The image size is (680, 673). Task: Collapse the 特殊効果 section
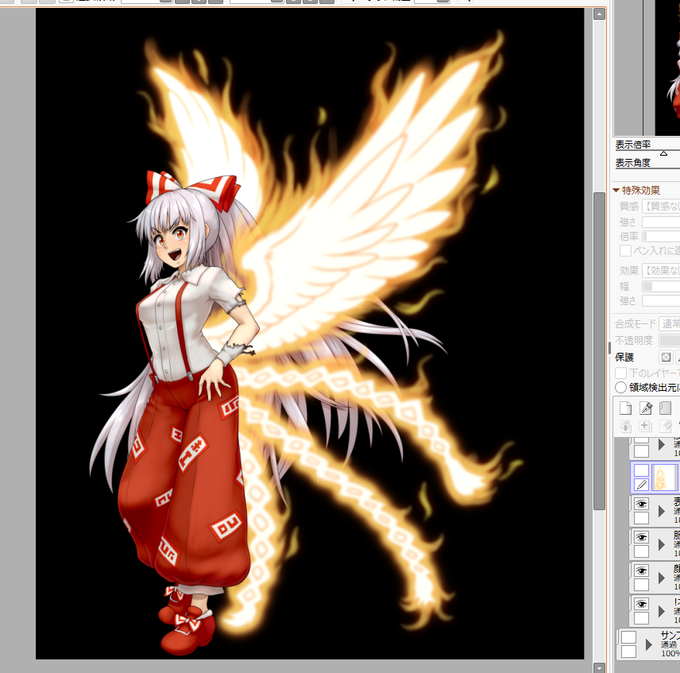click(616, 190)
